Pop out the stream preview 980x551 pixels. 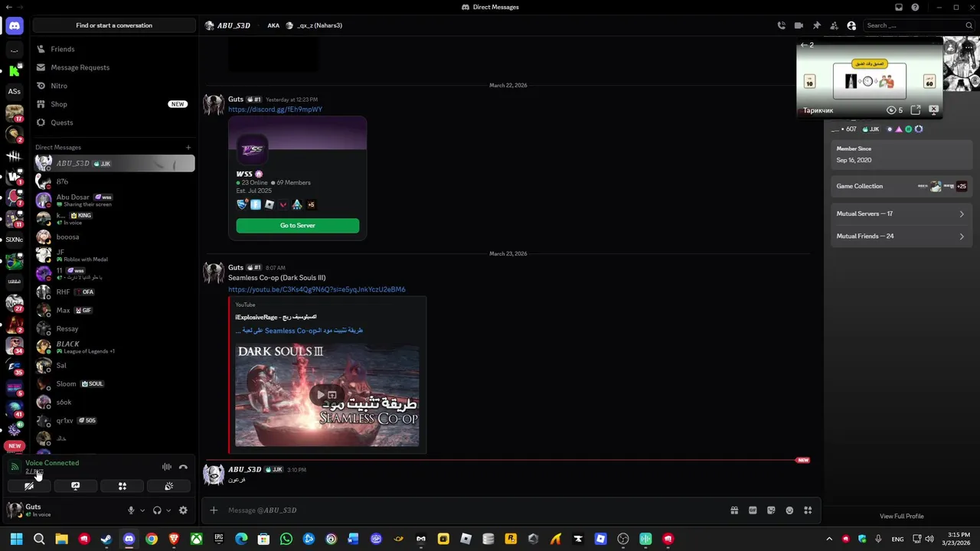tap(916, 110)
